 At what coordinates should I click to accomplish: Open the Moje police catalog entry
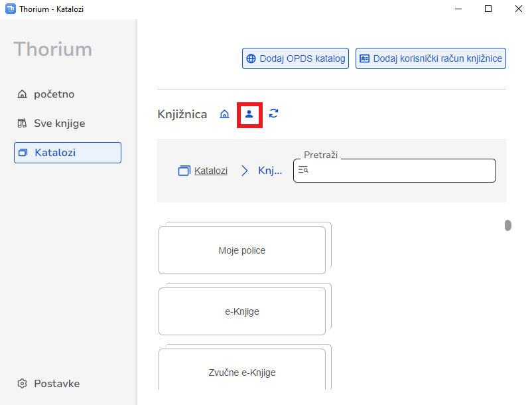pyautogui.click(x=242, y=250)
